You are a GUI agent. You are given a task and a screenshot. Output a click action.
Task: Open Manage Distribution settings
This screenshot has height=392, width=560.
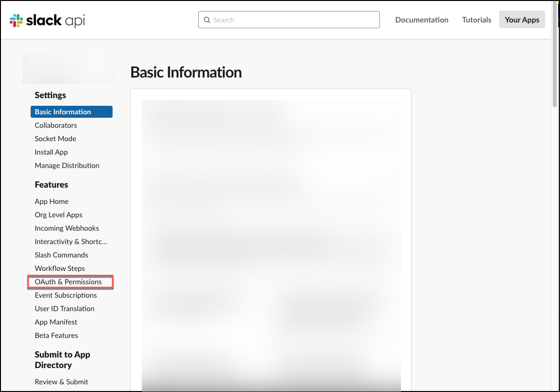[x=67, y=165]
